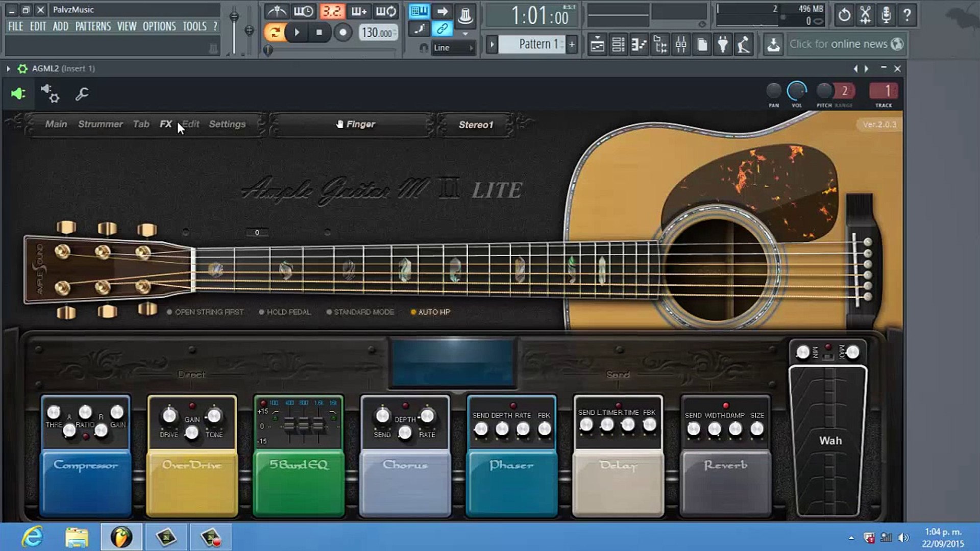Image resolution: width=980 pixels, height=551 pixels.
Task: Toggle typing keyboard to piano icon
Action: (x=420, y=11)
